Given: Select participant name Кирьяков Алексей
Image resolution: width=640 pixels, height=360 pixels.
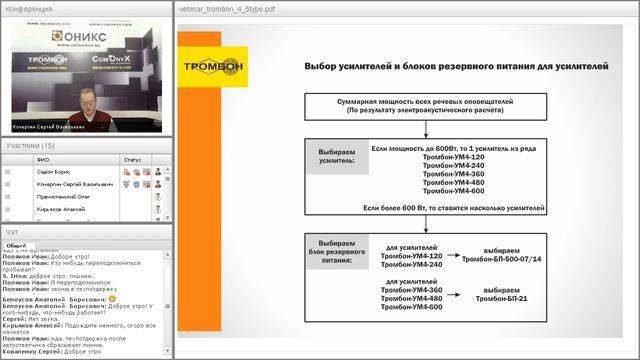Looking at the screenshot, I should coord(61,209).
